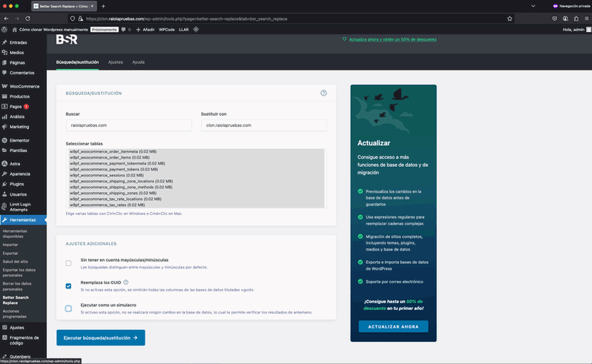Click the browser address bar
Viewport: 592px width, 364px height.
[x=291, y=19]
